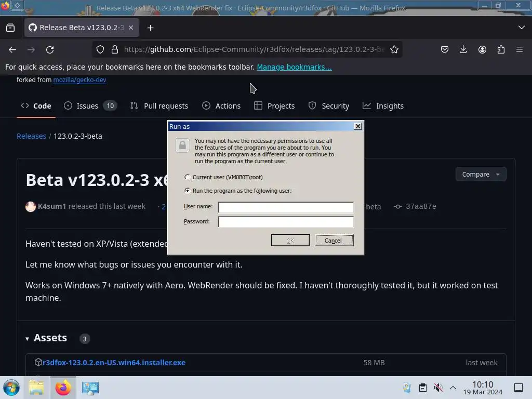Select Current user (VM0B0T\root) option
Screen dimensions: 532x399
[223, 177]
